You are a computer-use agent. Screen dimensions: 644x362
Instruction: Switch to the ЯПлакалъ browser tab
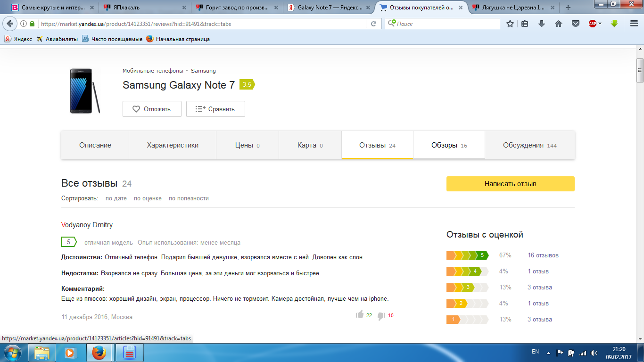tap(145, 8)
